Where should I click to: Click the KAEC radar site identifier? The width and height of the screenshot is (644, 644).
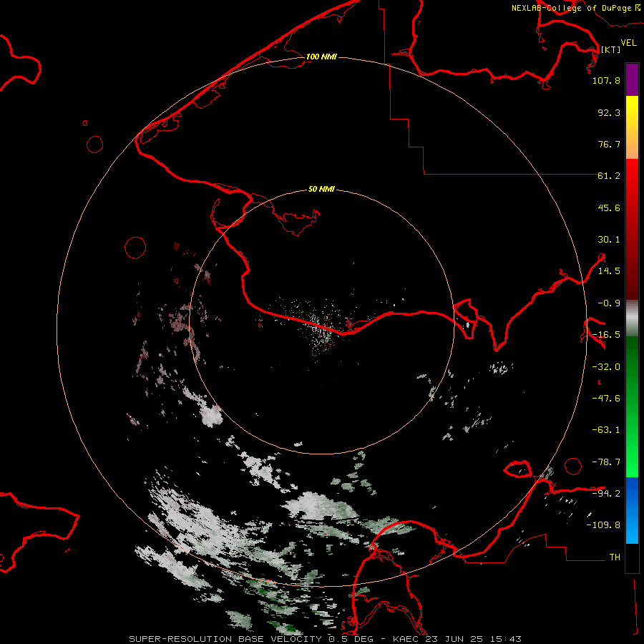(406, 639)
